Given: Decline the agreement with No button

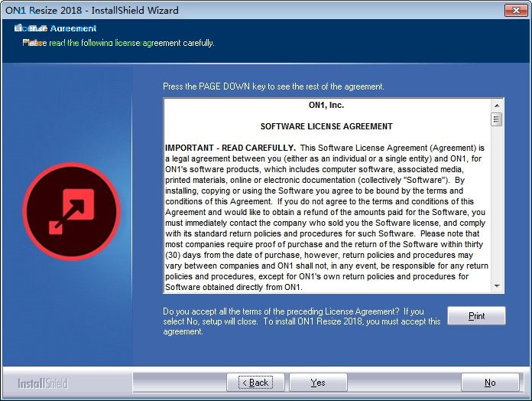Looking at the screenshot, I should pos(490,383).
